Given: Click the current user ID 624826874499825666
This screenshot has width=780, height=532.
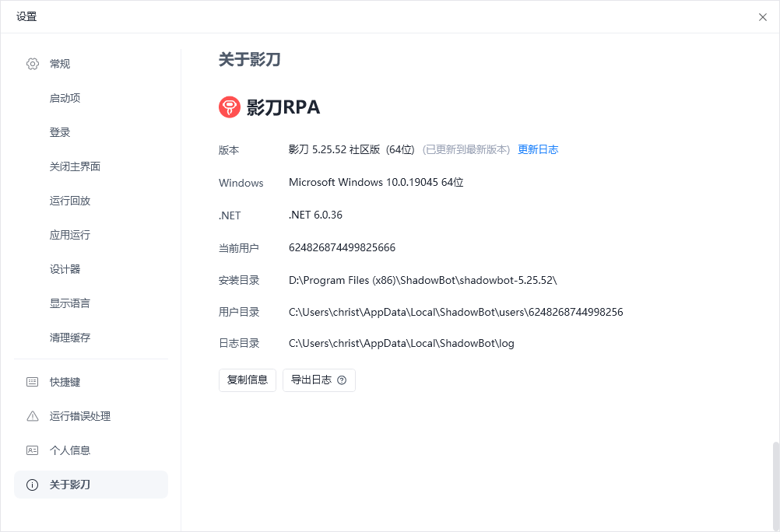Looking at the screenshot, I should click(x=342, y=247).
